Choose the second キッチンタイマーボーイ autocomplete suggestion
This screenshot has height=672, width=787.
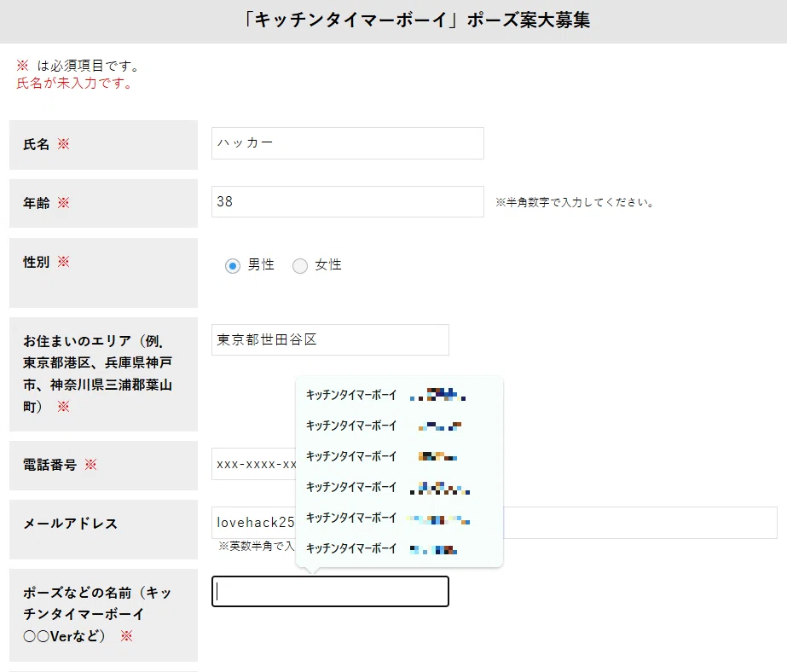pos(399,426)
